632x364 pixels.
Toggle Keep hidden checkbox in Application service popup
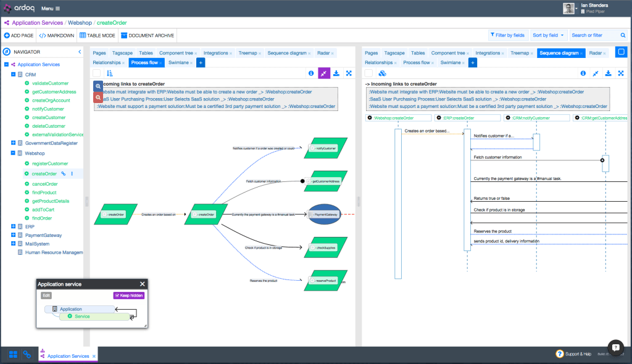click(128, 295)
